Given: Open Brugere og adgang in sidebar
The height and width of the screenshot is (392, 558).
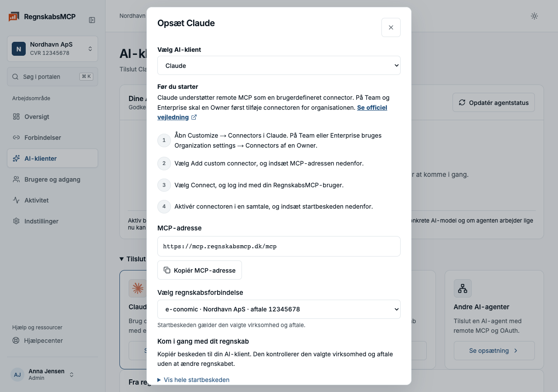Looking at the screenshot, I should 52,179.
